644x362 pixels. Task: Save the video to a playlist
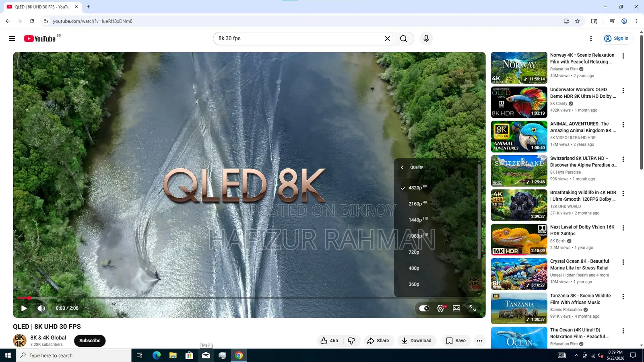click(456, 341)
